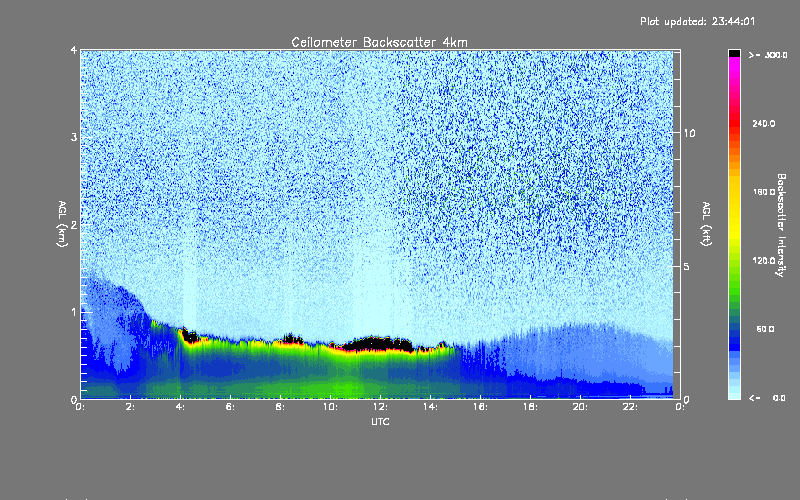This screenshot has width=800, height=500.
Task: Click the black cloud base near 12 UTC
Action: pyautogui.click(x=378, y=344)
